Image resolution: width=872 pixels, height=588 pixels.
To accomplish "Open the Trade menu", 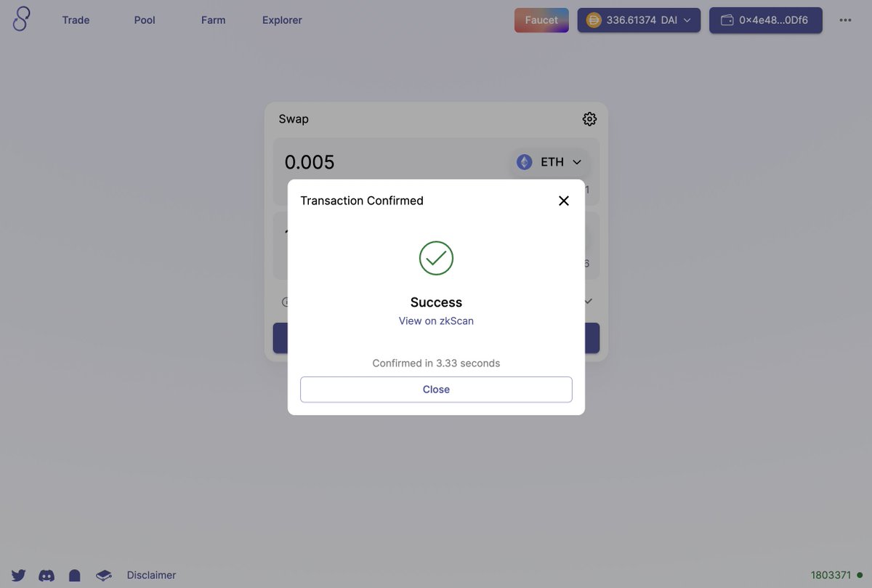I will (x=76, y=20).
